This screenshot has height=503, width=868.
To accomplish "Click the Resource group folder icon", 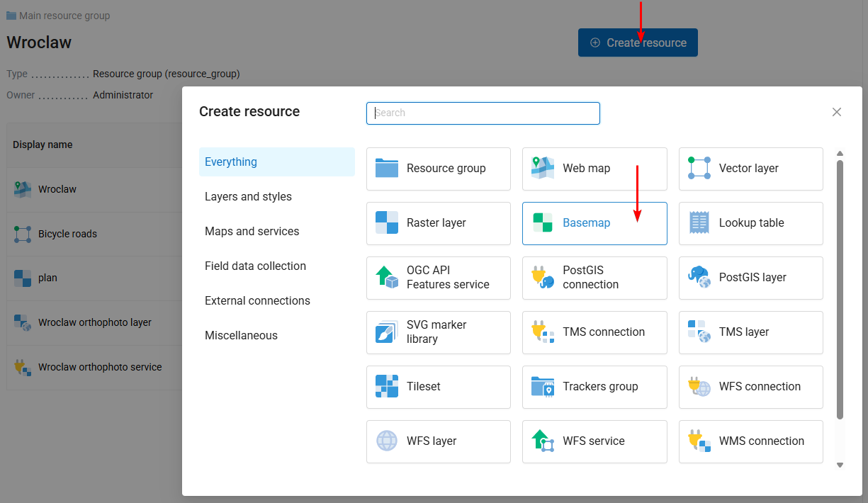I will pyautogui.click(x=387, y=169).
